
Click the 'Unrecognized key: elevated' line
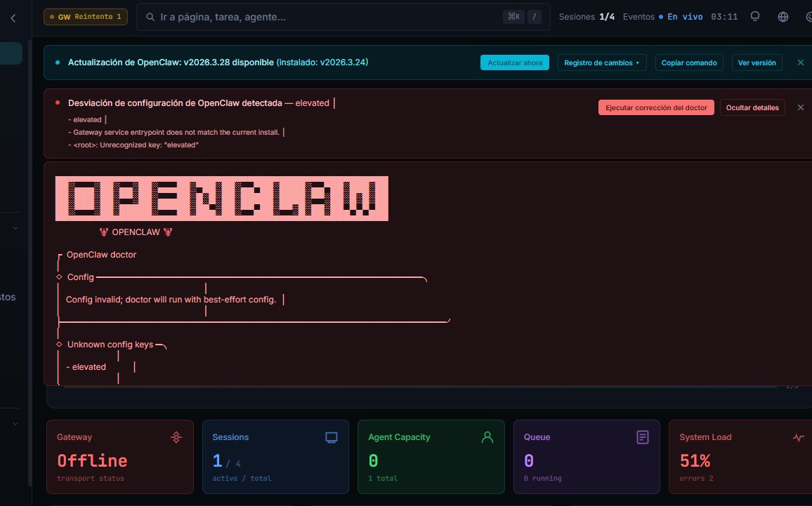click(x=133, y=145)
